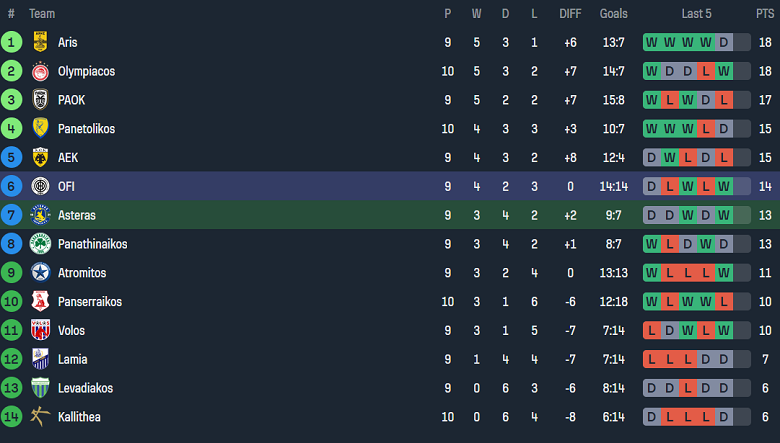Open the AEK team logo
This screenshot has height=443, width=780.
tap(41, 158)
